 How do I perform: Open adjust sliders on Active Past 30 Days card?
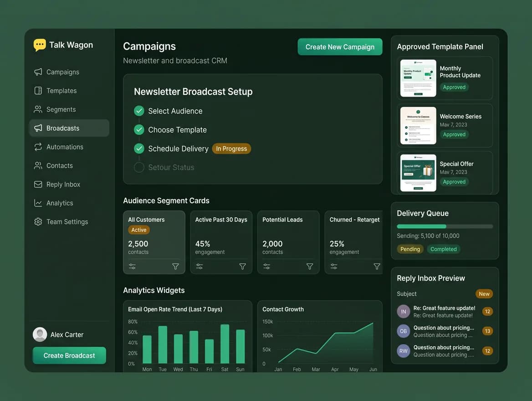tap(199, 267)
